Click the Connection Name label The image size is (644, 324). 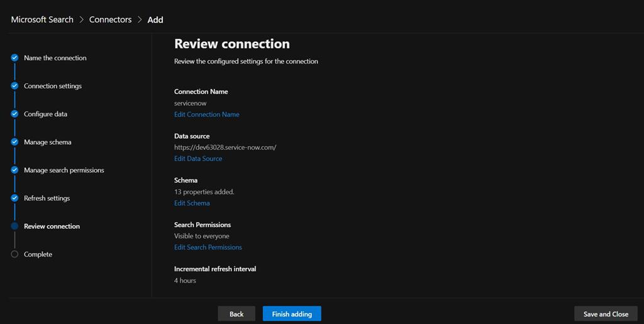point(201,92)
